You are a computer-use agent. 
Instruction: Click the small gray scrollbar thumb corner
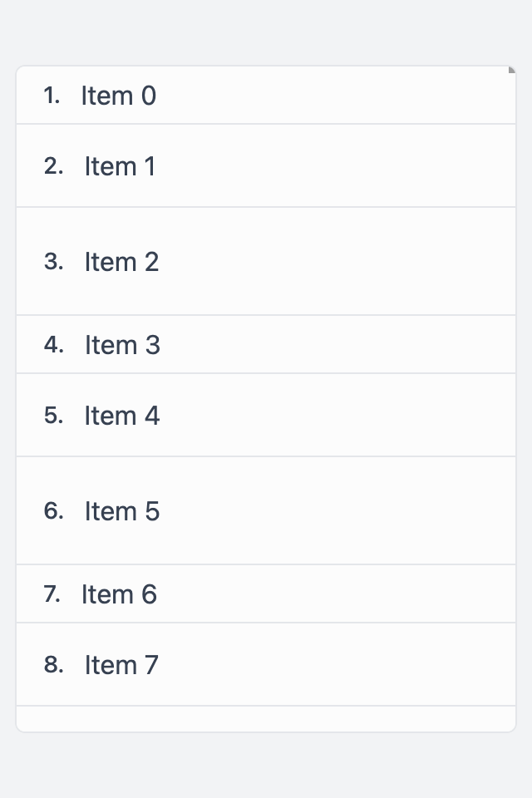coord(512,70)
